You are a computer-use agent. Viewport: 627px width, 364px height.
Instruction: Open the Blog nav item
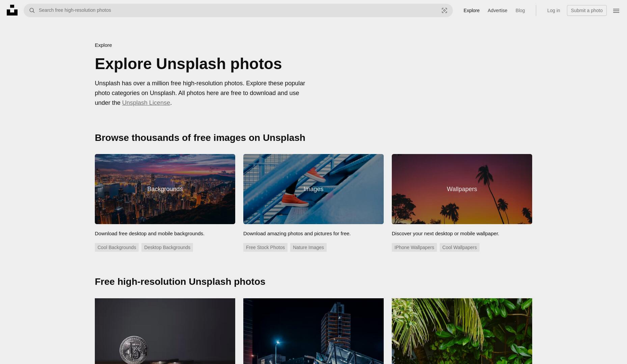[520, 10]
